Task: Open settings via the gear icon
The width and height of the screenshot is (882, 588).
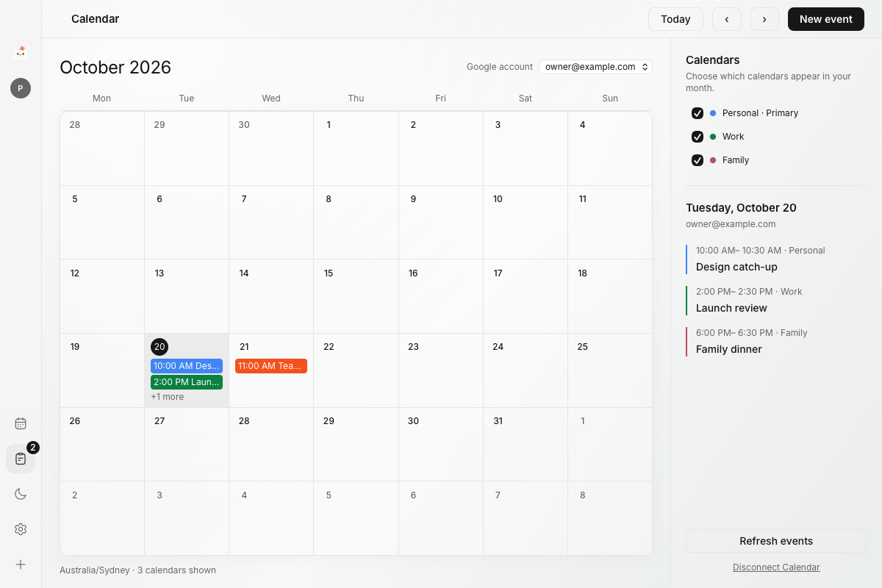Action: 21,529
